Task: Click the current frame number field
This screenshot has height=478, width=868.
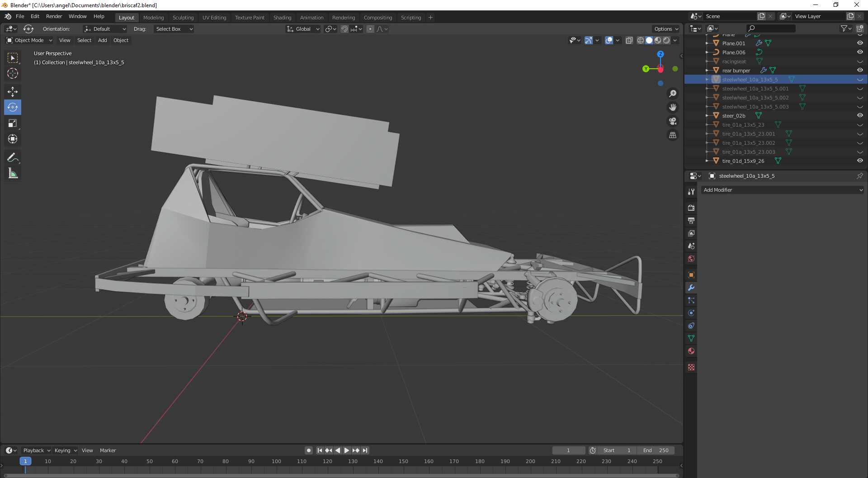Action: click(x=568, y=450)
